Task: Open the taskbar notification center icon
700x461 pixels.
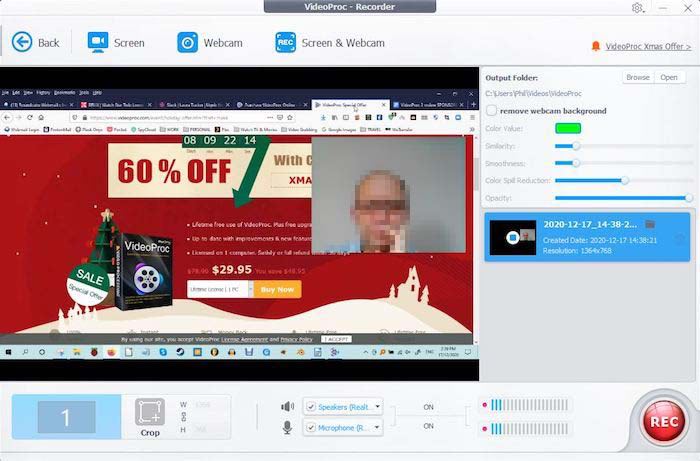Action: point(468,352)
